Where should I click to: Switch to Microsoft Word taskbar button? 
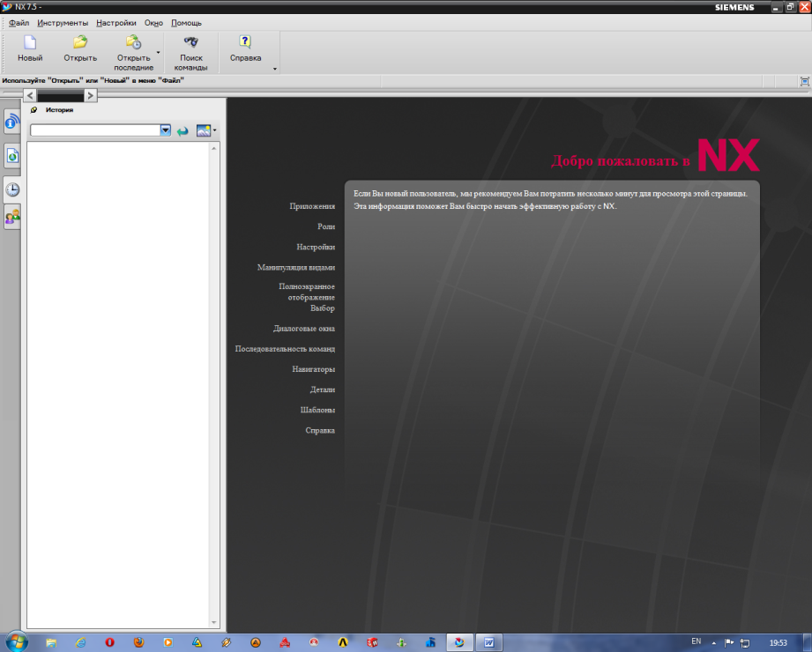click(489, 642)
